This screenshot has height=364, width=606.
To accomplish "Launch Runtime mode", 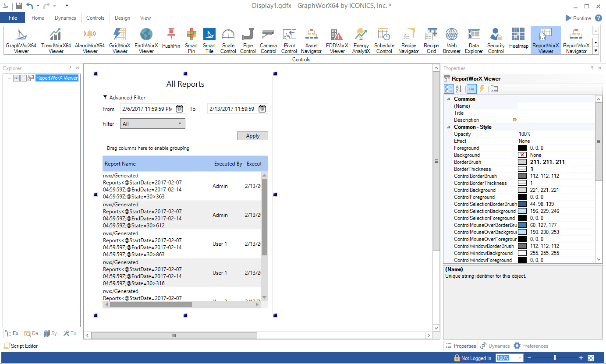I will click(x=578, y=18).
